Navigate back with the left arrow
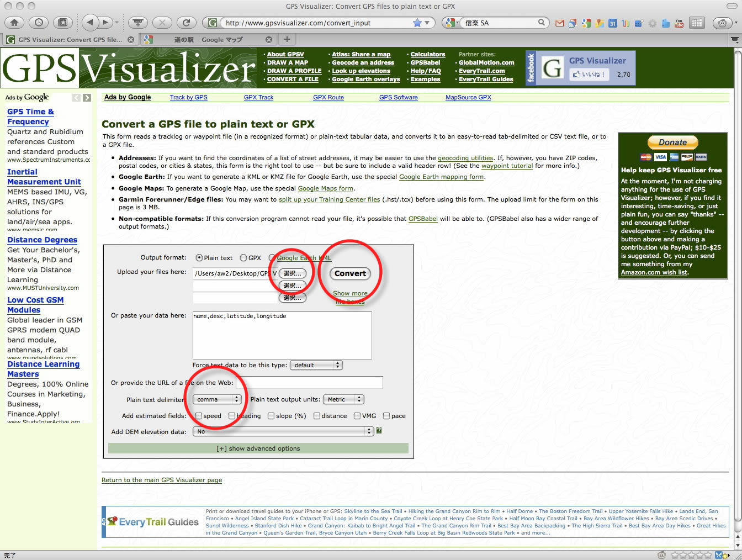The image size is (742, 560). (x=89, y=23)
